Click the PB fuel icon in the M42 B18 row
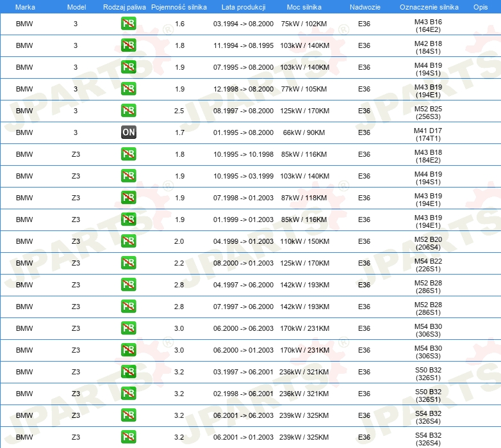Screen dimensions: 501x448 (x=128, y=45)
